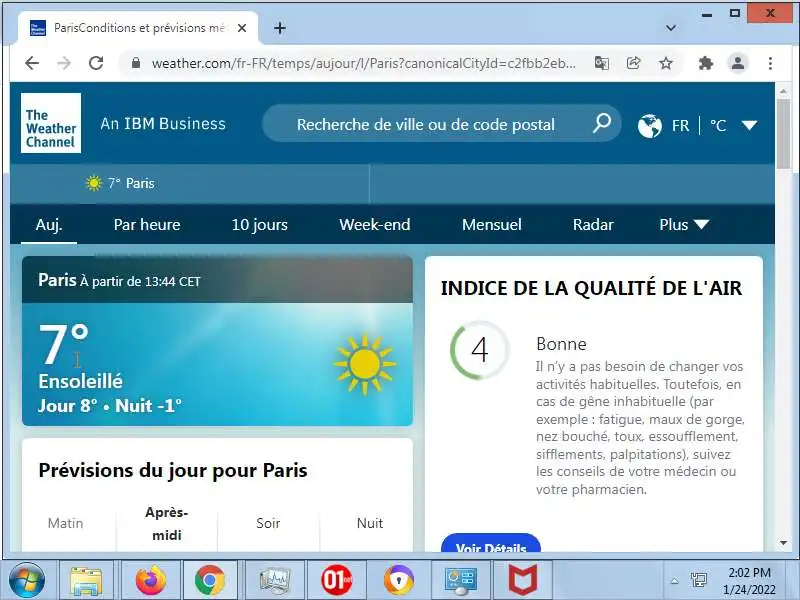800x600 pixels.
Task: Open the red 01 taskbar app
Action: (336, 580)
